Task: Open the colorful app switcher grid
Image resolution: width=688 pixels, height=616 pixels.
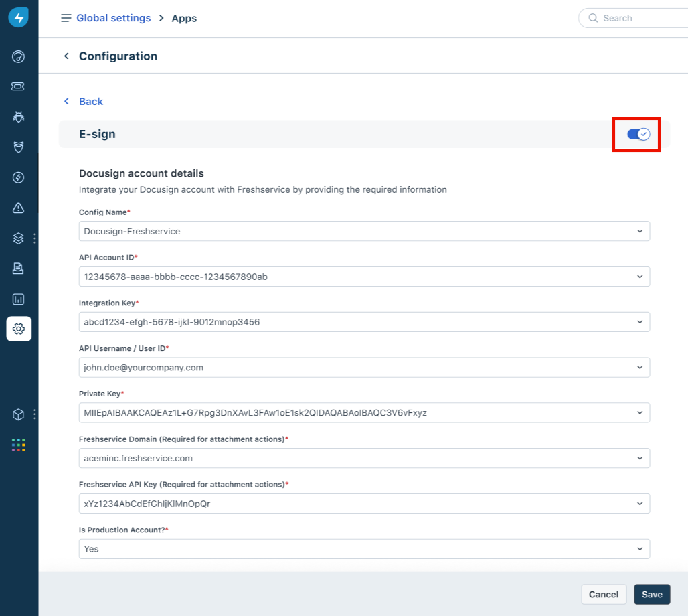Action: (19, 445)
